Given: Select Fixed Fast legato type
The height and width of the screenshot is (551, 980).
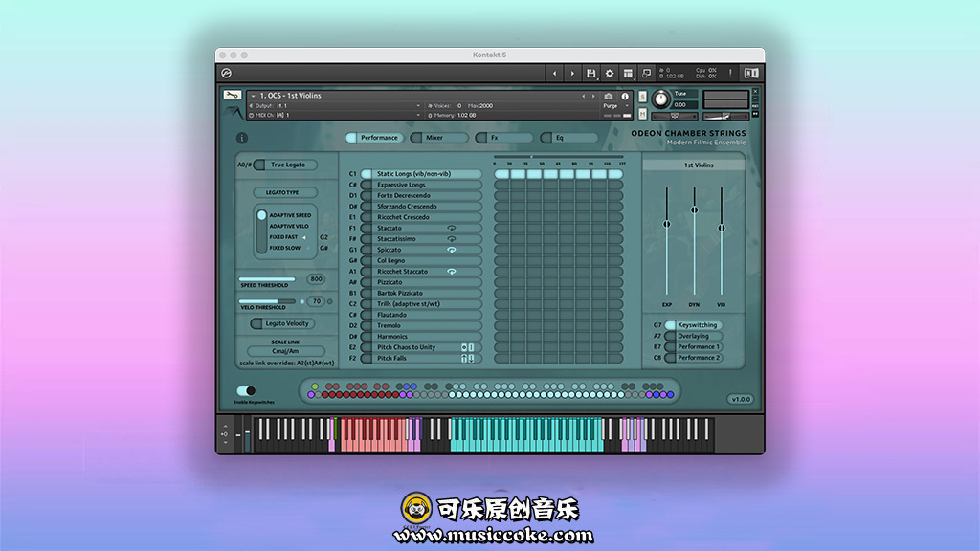Looking at the screenshot, I should [x=283, y=237].
